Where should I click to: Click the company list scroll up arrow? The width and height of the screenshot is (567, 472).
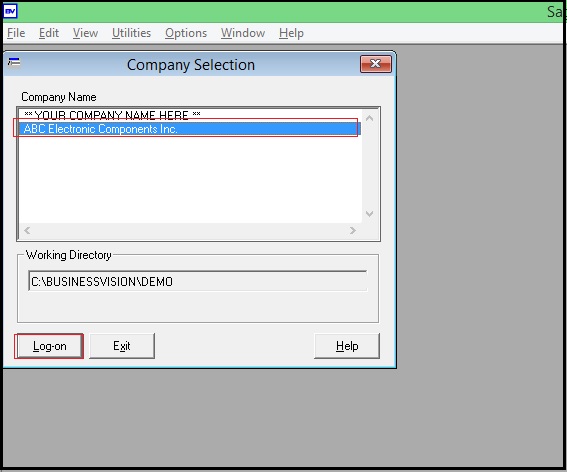click(370, 118)
